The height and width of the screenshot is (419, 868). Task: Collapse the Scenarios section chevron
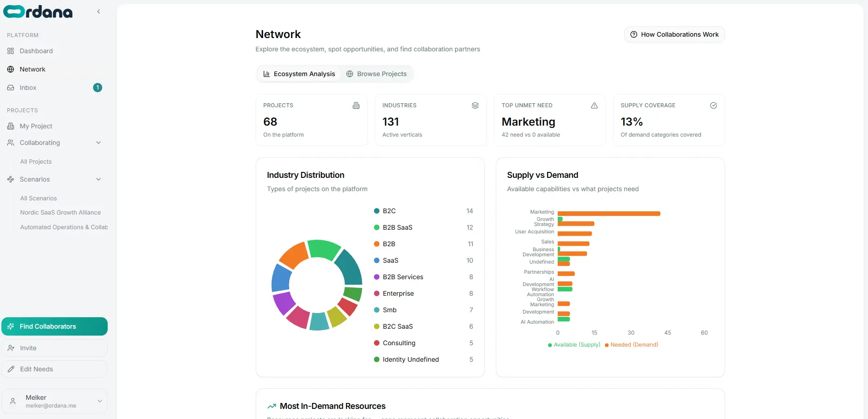click(99, 179)
